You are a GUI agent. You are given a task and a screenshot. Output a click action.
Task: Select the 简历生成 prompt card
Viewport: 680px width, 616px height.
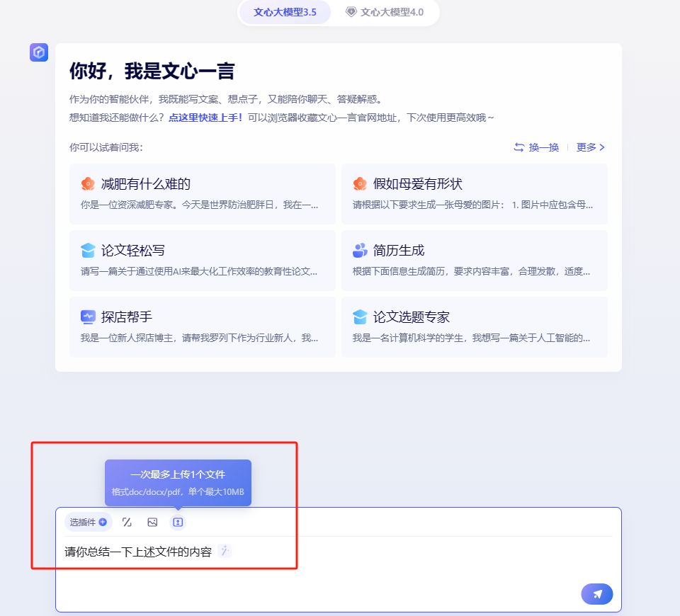475,261
